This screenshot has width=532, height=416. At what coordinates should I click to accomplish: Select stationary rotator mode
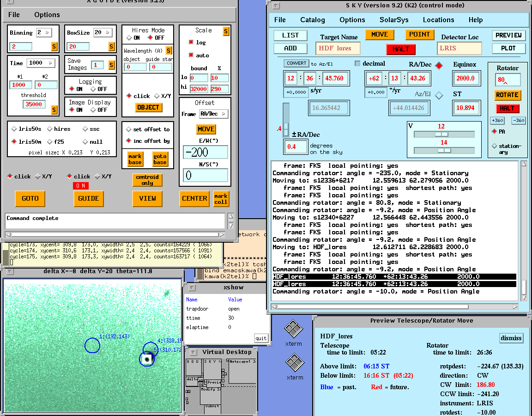pyautogui.click(x=494, y=146)
